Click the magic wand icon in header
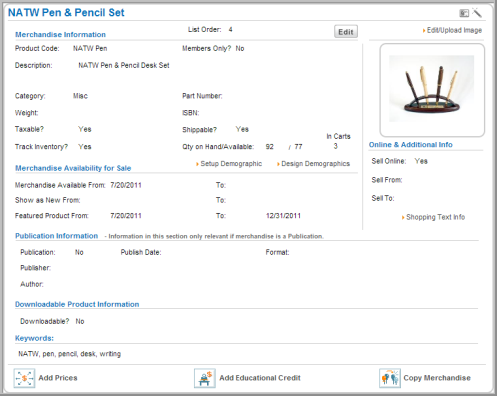 (x=477, y=13)
